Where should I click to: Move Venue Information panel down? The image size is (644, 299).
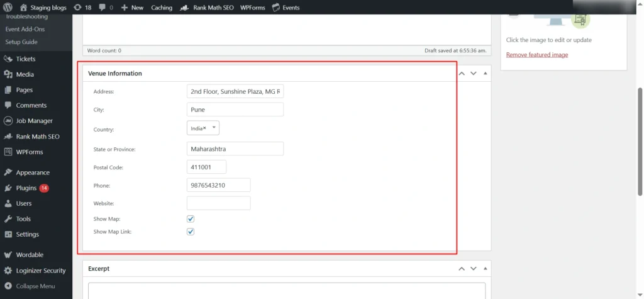tap(474, 73)
